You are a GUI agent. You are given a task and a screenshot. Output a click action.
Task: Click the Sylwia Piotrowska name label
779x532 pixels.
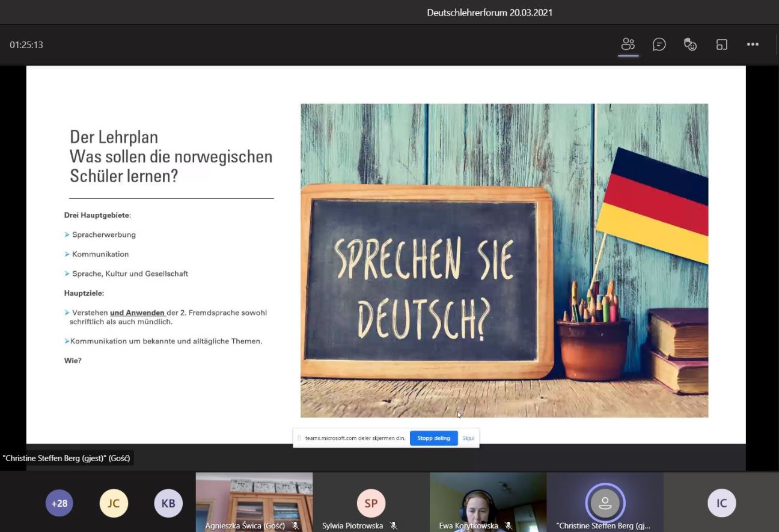[x=352, y=526]
